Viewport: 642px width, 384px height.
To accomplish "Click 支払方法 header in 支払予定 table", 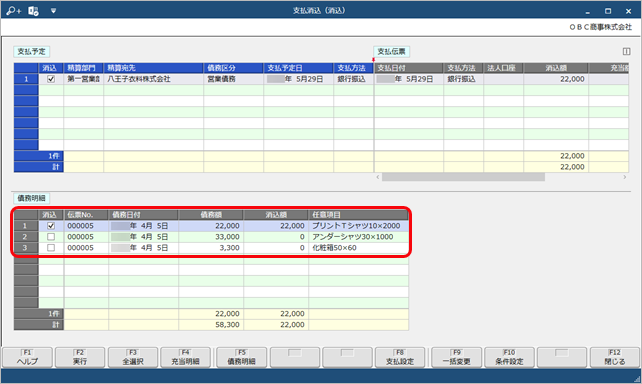I will coord(353,68).
